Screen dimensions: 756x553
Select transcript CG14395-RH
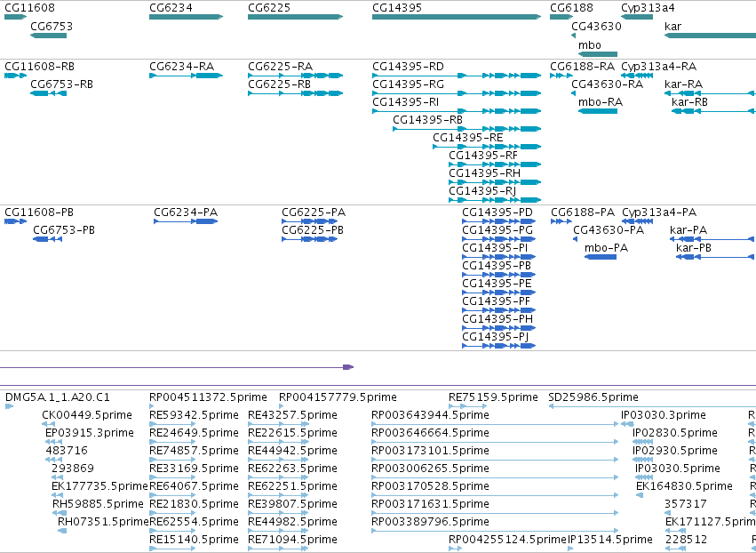point(484,172)
